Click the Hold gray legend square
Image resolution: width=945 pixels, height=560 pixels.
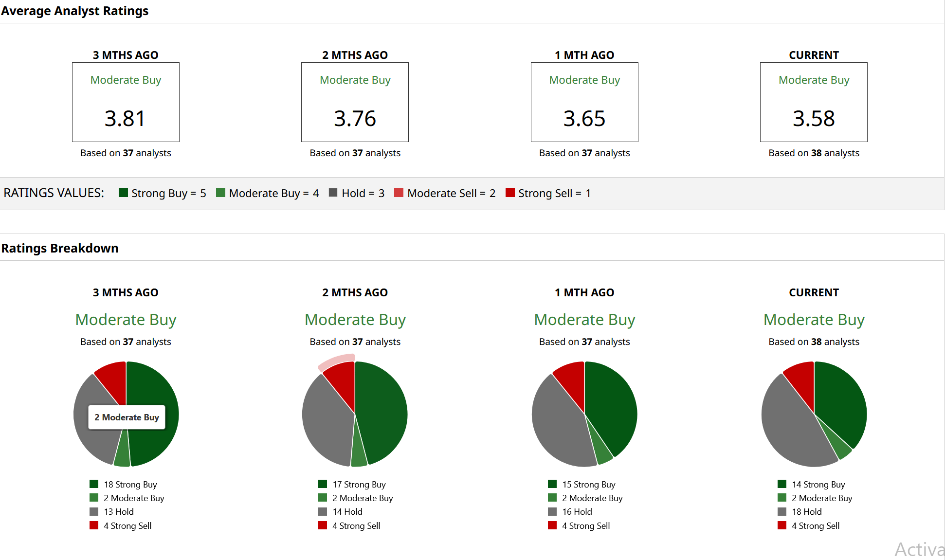coord(333,193)
